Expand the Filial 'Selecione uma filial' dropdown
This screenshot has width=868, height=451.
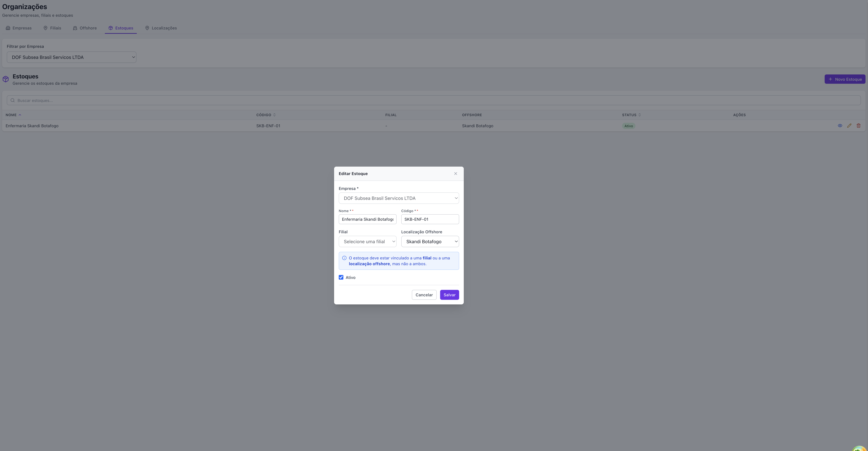[367, 242]
